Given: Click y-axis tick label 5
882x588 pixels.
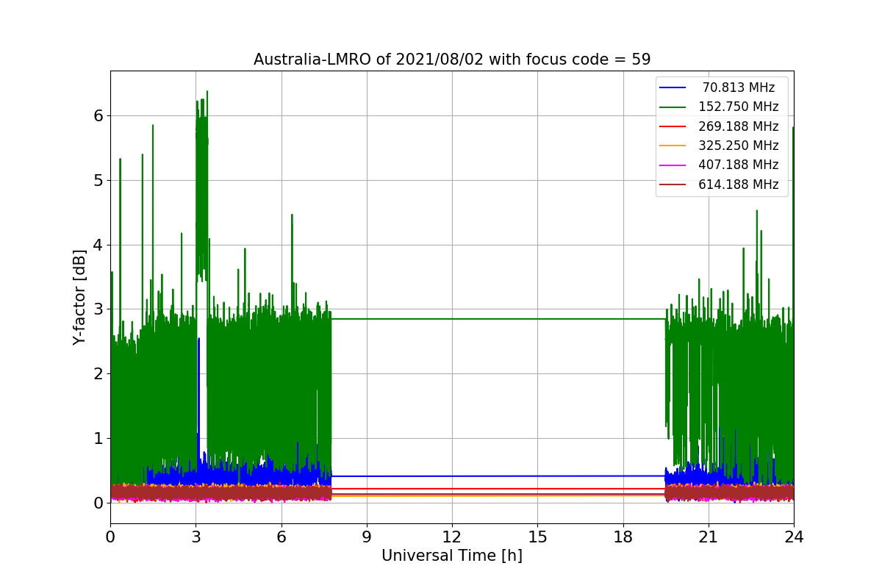Looking at the screenshot, I should coord(98,180).
